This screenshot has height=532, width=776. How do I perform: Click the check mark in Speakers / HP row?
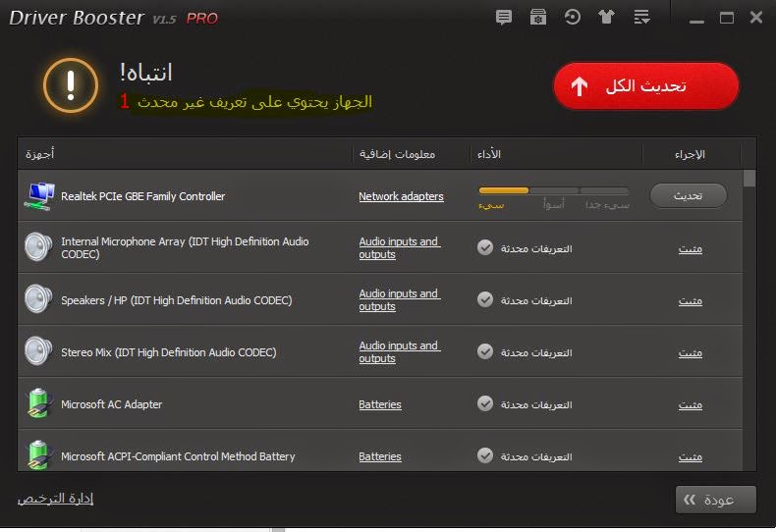point(485,299)
